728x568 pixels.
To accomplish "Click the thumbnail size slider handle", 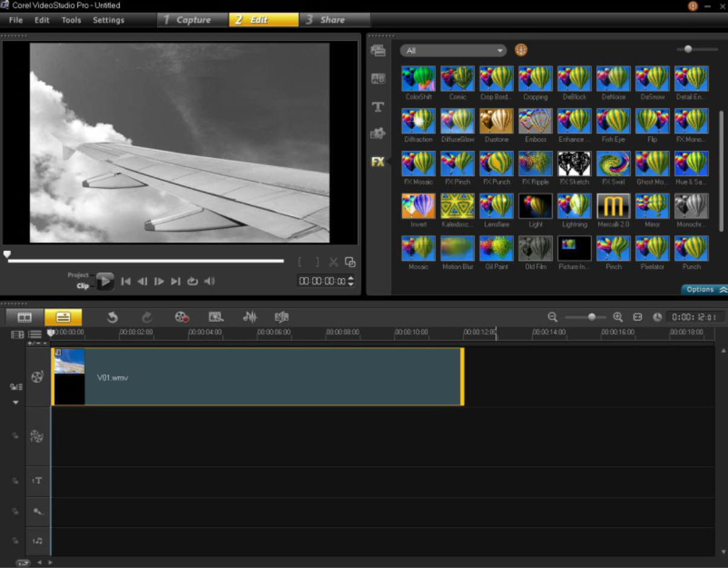I will [687, 49].
